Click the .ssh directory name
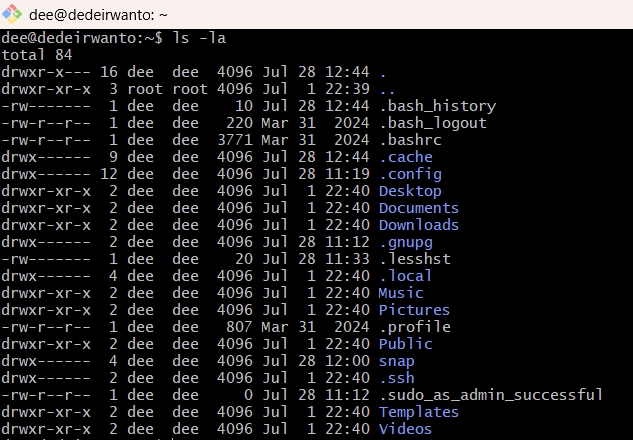 pos(397,378)
